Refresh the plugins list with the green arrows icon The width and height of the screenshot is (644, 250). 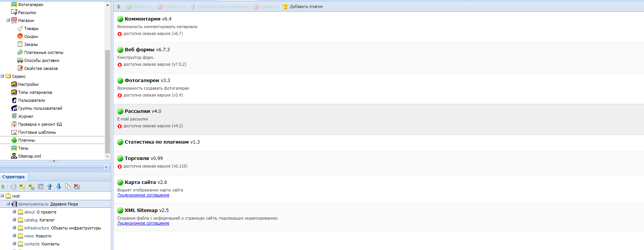pos(118,7)
